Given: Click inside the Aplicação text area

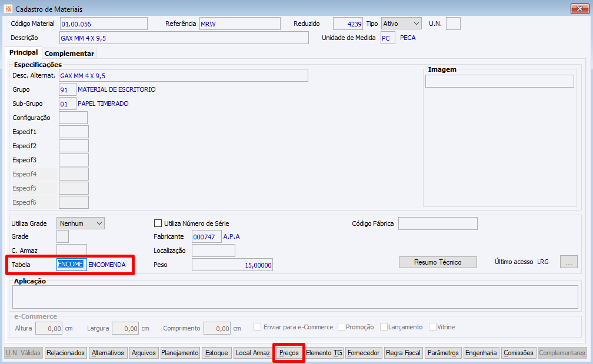Looking at the screenshot, I should 295,297.
